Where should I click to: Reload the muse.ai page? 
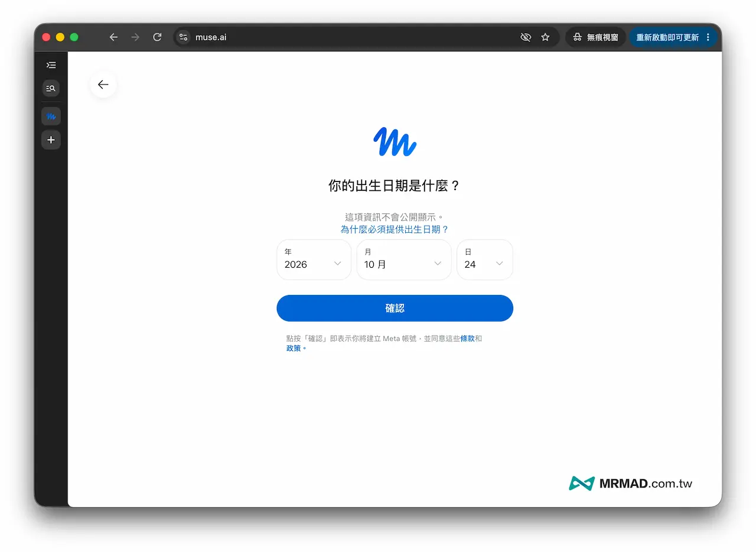[157, 37]
